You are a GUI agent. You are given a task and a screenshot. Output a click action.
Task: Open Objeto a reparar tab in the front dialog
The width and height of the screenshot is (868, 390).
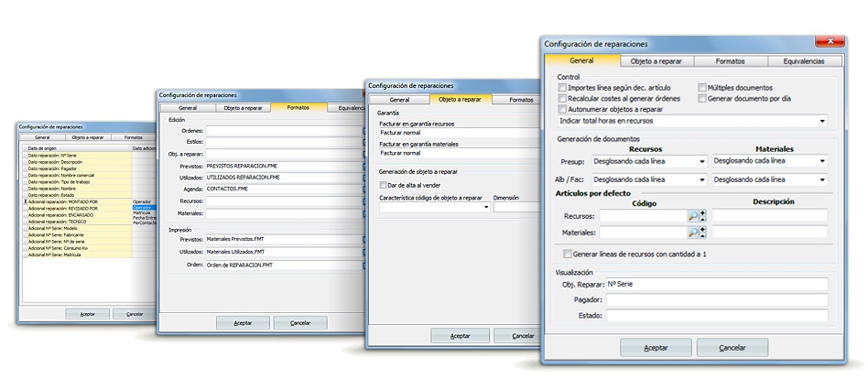click(x=656, y=61)
